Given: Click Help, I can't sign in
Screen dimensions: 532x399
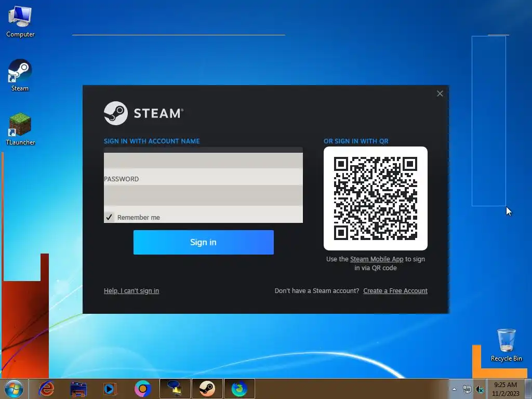Looking at the screenshot, I should click(x=131, y=291).
